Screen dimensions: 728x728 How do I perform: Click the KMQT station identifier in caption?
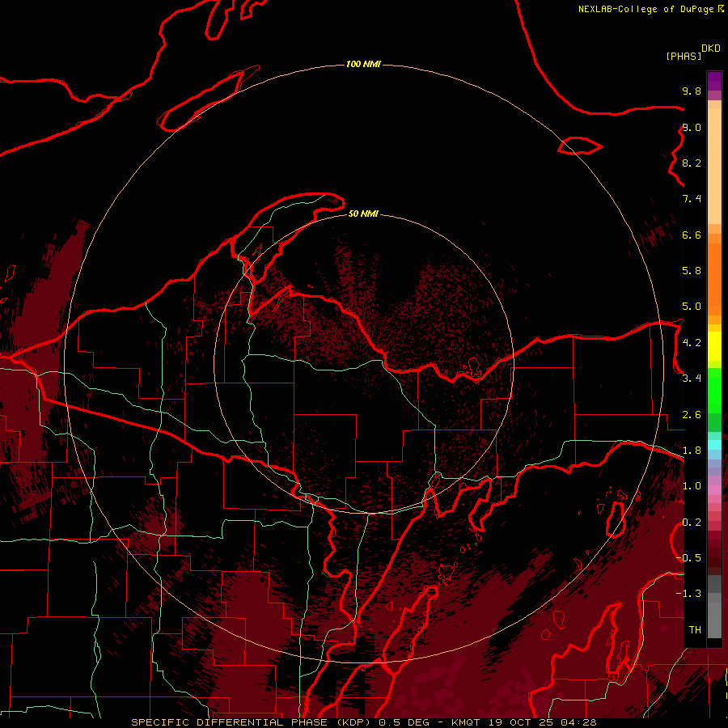point(466,722)
